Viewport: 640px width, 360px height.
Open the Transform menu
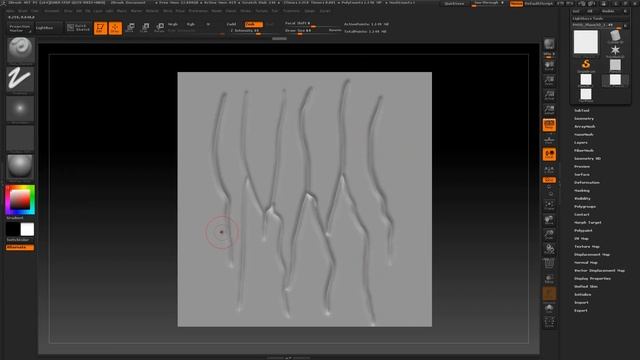(x=291, y=11)
